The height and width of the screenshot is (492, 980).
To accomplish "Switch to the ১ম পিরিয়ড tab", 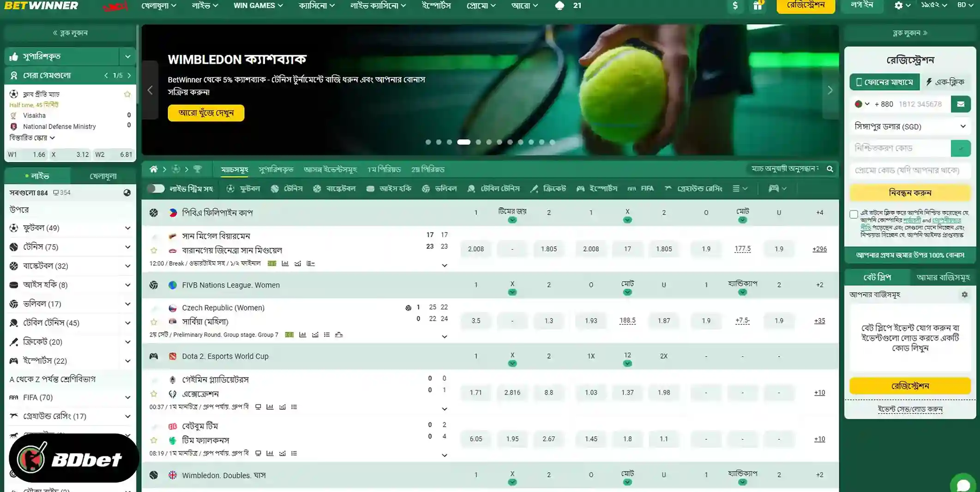I will 384,169.
